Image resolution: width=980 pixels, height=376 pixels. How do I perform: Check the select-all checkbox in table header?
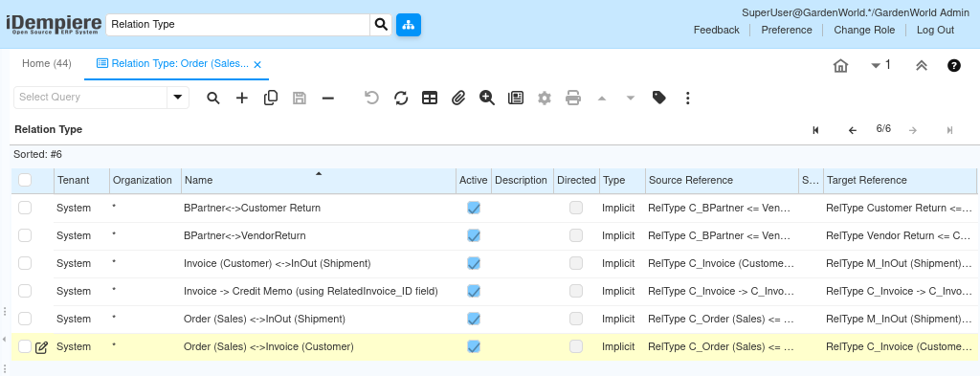(x=25, y=180)
